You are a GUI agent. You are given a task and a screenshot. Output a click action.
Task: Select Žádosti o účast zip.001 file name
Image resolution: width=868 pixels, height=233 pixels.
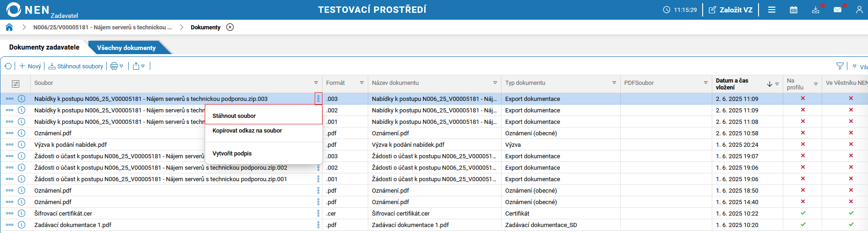(161, 179)
